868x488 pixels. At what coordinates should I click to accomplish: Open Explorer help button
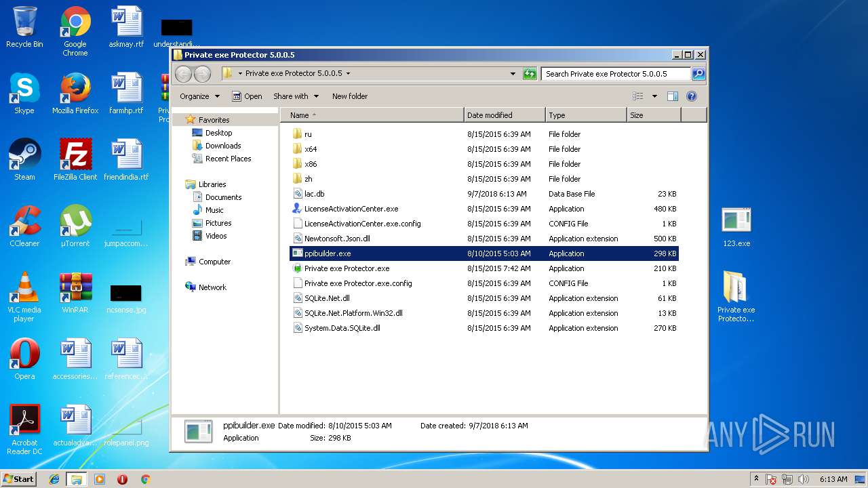tap(692, 96)
